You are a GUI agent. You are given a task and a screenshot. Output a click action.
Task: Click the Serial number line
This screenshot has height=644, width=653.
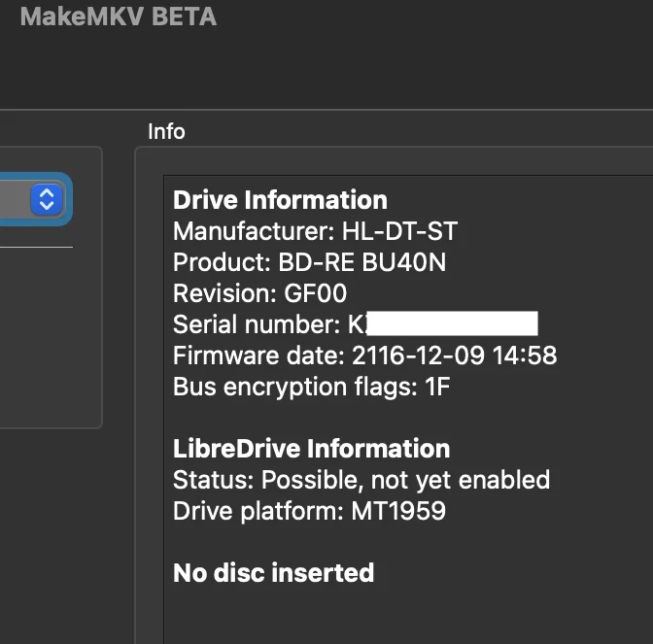(356, 323)
